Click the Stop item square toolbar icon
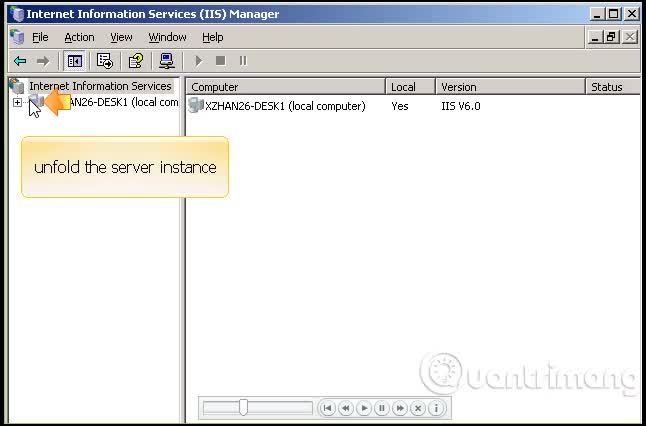The width and height of the screenshot is (646, 426). click(x=220, y=61)
